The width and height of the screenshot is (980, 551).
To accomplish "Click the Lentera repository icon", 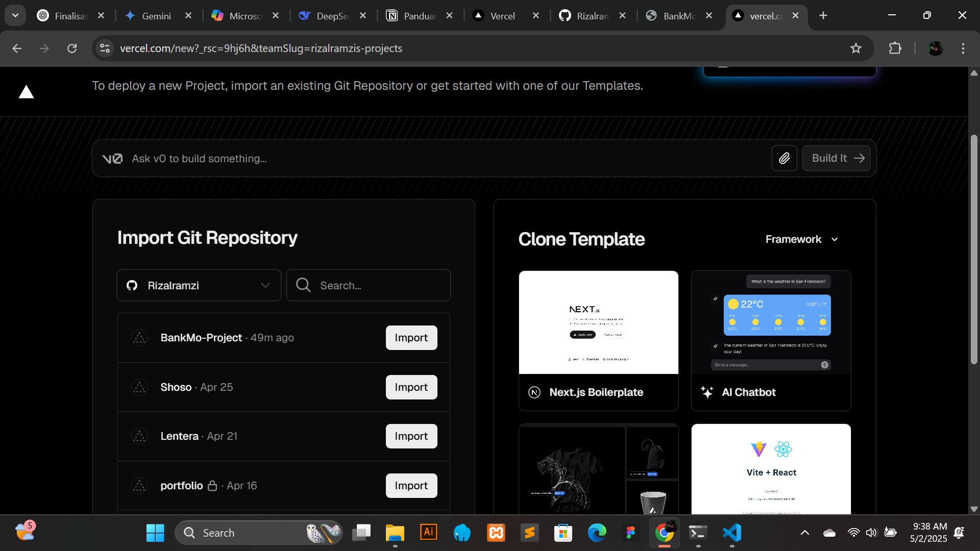I will 139,436.
